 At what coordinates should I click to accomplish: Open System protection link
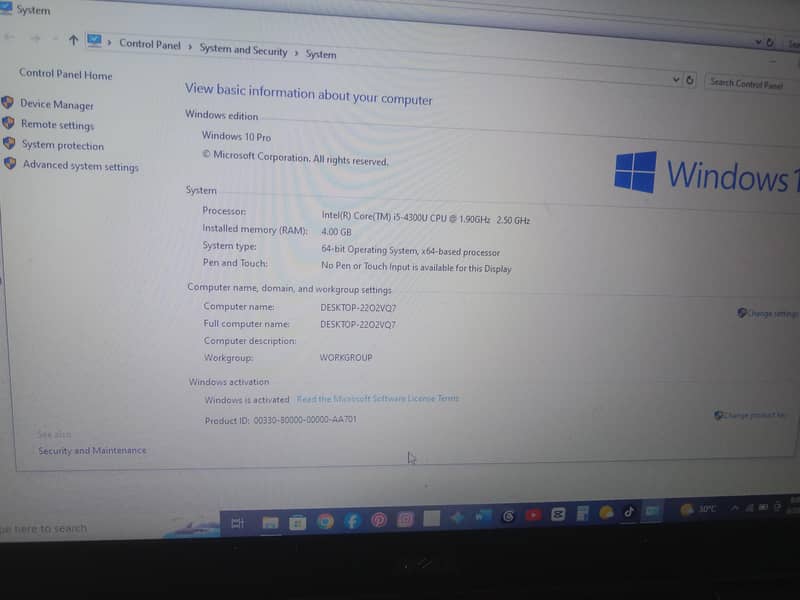pyautogui.click(x=63, y=145)
